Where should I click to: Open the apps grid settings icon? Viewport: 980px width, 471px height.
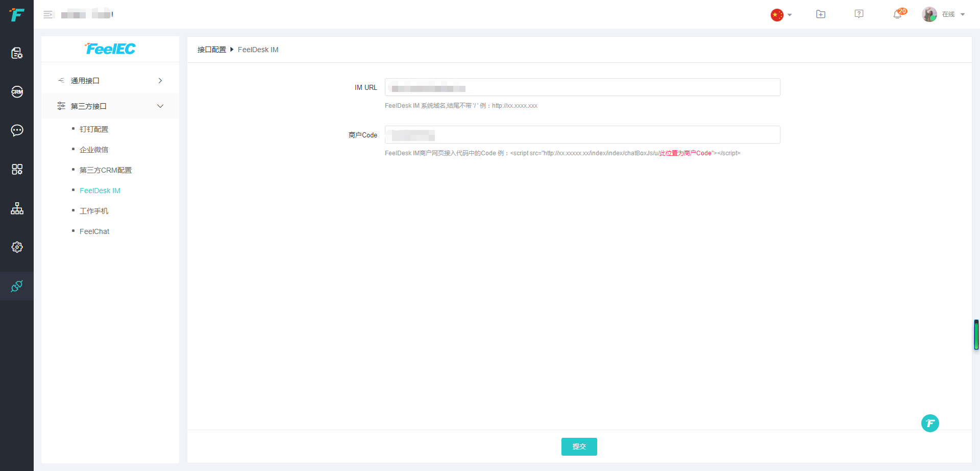click(17, 169)
